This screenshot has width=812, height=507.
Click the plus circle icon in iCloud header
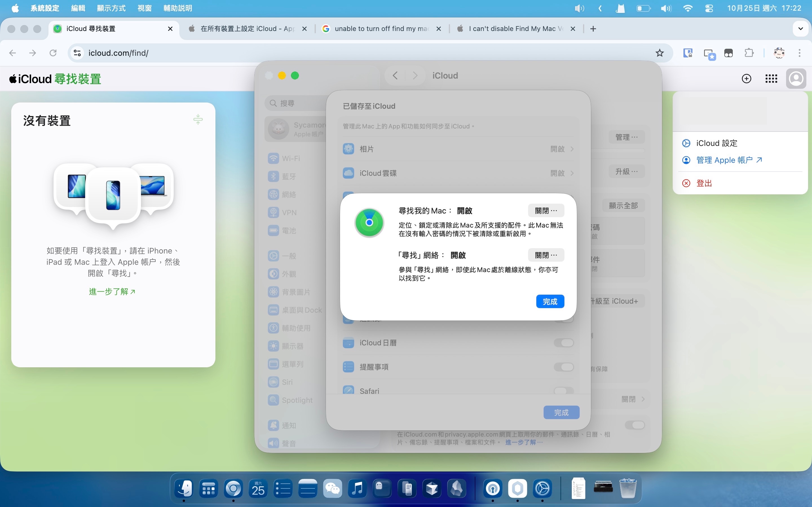746,79
